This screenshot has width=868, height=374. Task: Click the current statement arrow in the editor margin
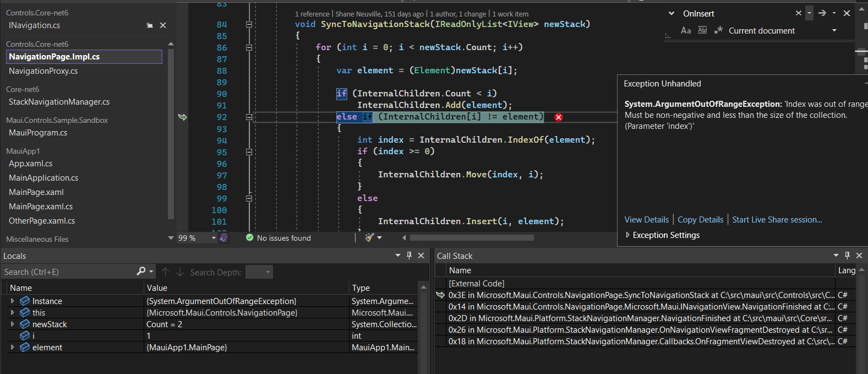[182, 117]
